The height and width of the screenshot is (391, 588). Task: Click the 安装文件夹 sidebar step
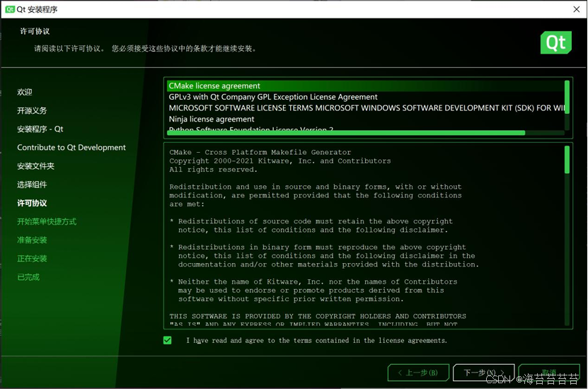[x=35, y=165]
